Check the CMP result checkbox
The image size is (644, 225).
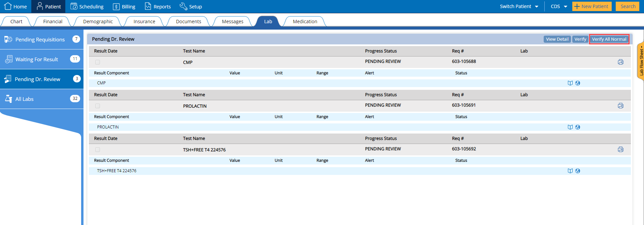point(98,62)
